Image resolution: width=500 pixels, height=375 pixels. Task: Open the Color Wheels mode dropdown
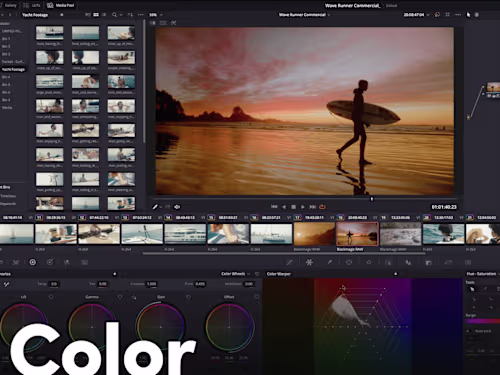tap(235, 274)
